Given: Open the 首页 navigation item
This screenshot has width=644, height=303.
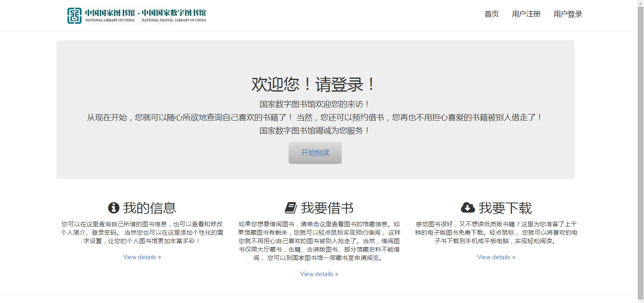Looking at the screenshot, I should pyautogui.click(x=491, y=14).
